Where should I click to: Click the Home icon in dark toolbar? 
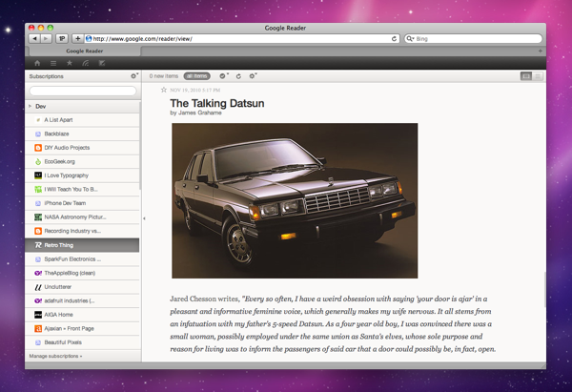pos(37,63)
